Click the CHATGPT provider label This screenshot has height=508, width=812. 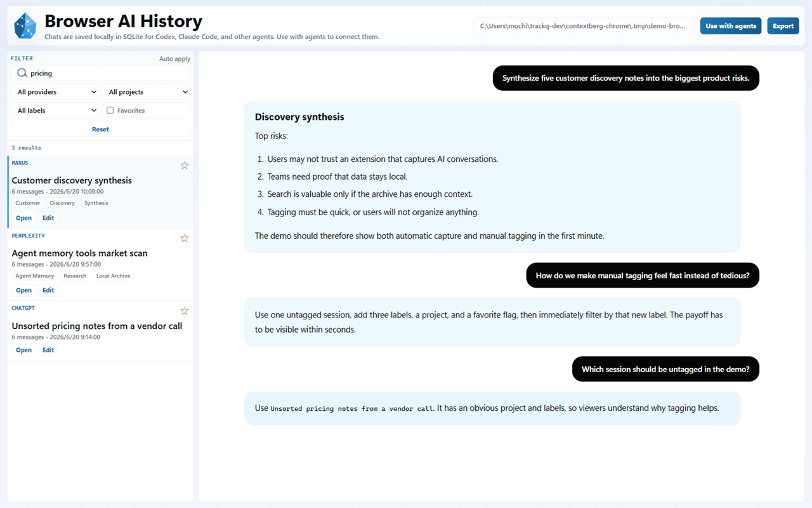[x=23, y=308]
